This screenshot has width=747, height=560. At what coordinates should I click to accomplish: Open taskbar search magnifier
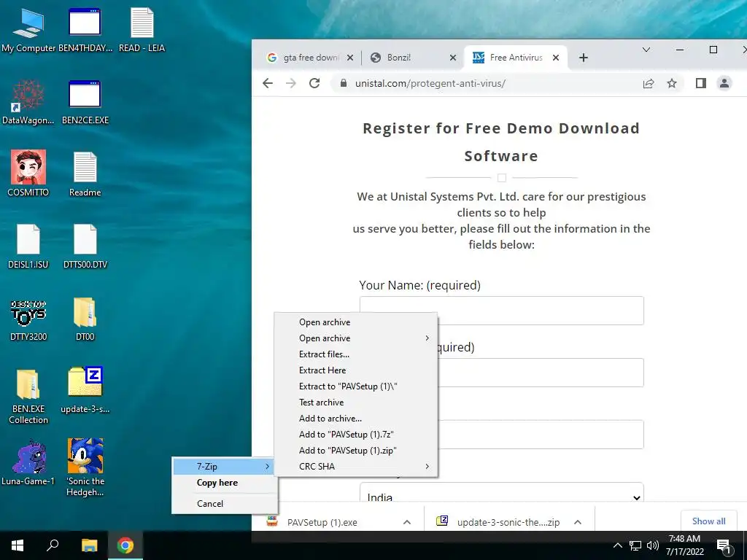53,545
